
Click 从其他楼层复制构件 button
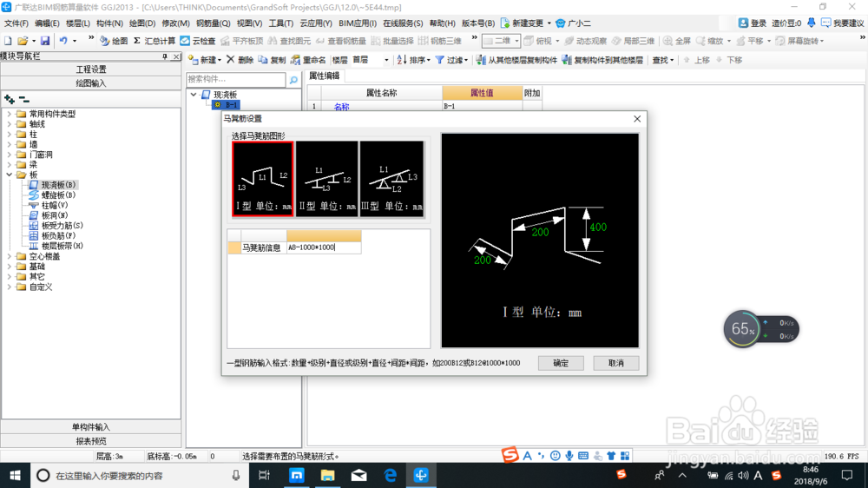click(x=516, y=60)
